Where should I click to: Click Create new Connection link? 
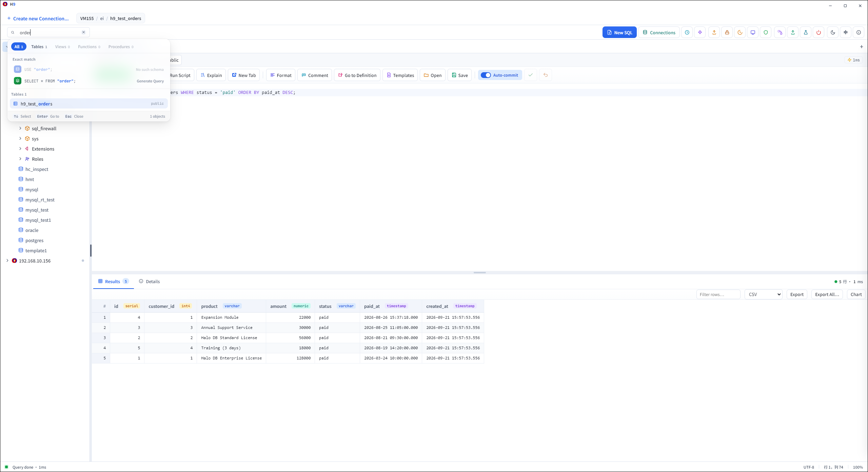click(x=38, y=19)
